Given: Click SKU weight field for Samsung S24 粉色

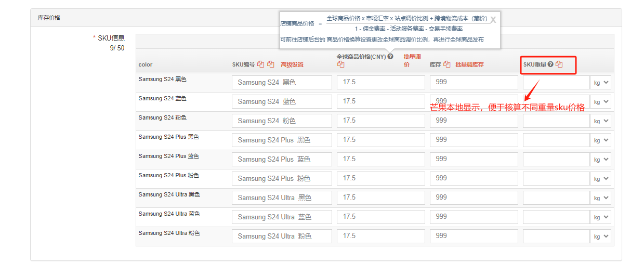Looking at the screenshot, I should click(x=557, y=121).
